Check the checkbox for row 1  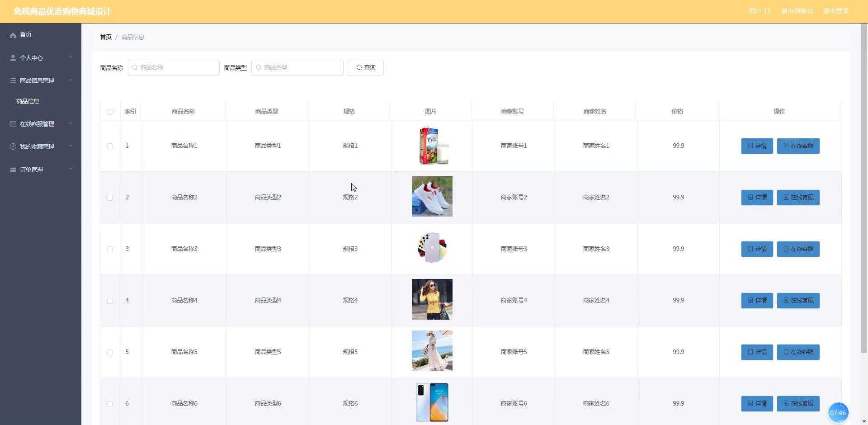point(110,146)
